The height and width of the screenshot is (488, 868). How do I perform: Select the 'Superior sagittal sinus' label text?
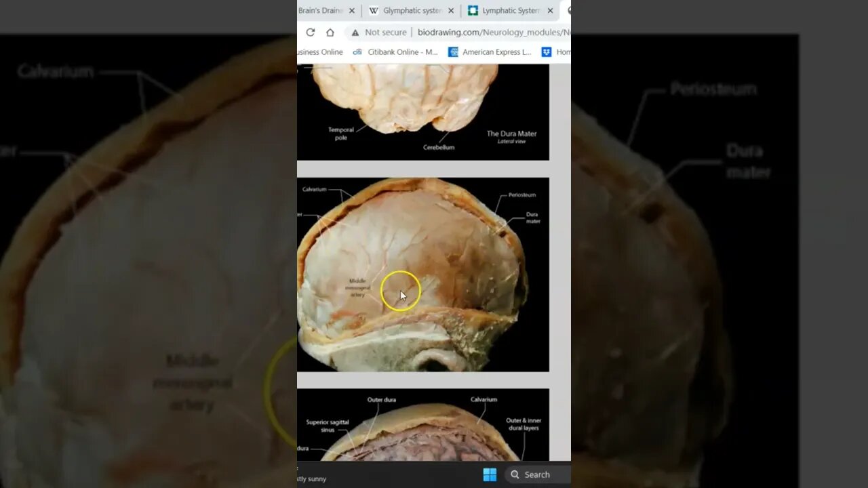tap(328, 426)
